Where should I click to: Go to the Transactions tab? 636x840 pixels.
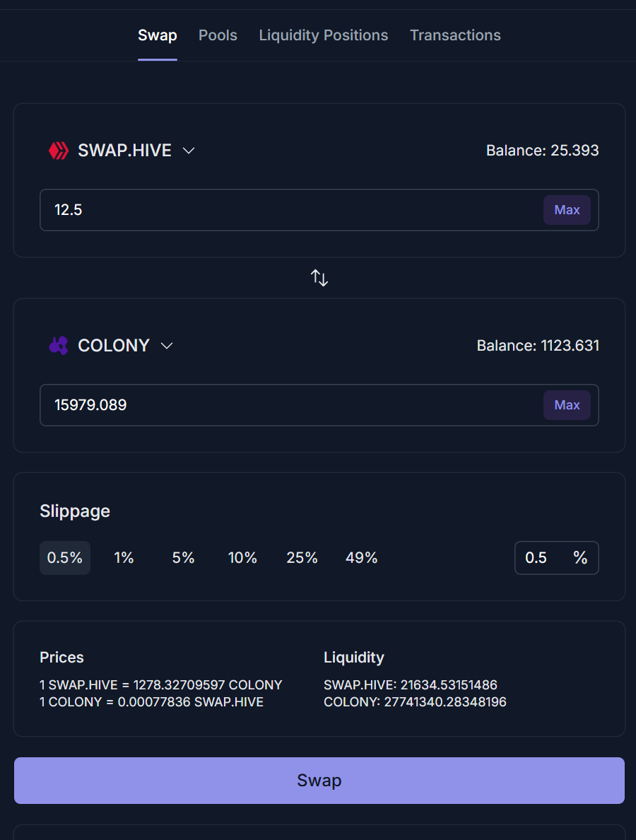coord(455,35)
